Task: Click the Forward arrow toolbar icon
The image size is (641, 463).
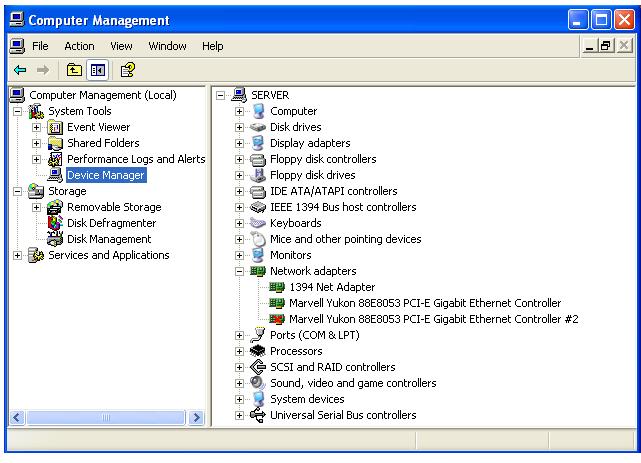Action: 43,70
